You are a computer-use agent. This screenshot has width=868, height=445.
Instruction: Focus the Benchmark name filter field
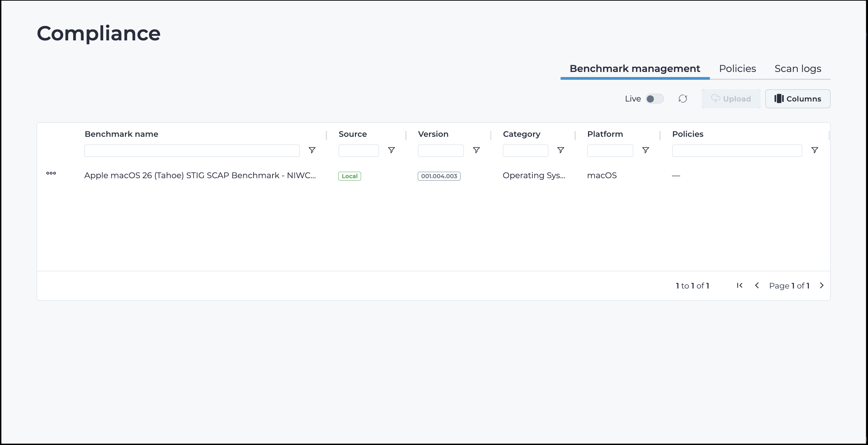tap(192, 151)
